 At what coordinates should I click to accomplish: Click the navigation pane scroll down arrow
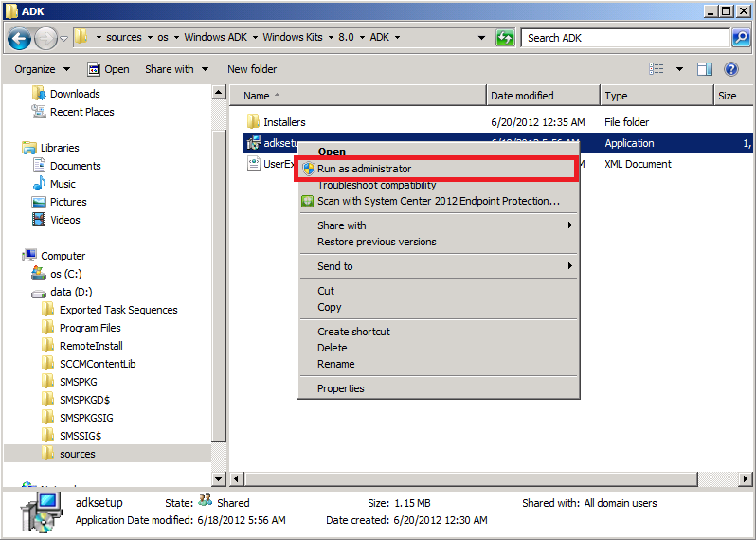pyautogui.click(x=219, y=479)
